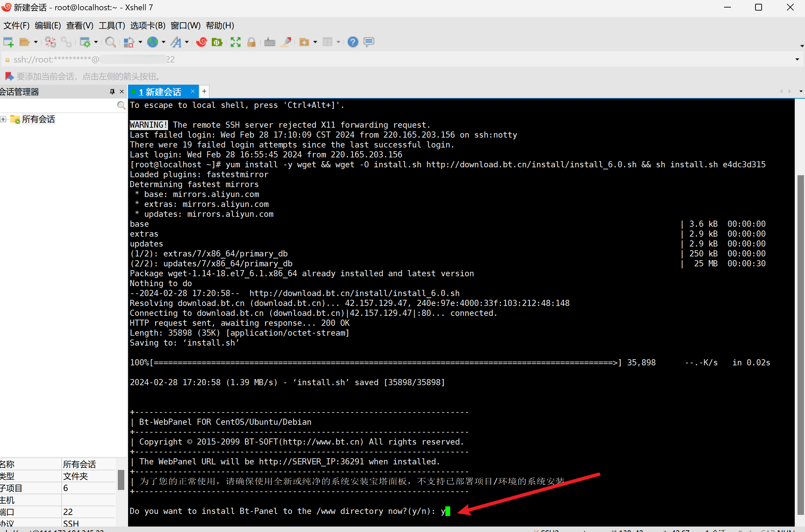Click the chat bubble feedback icon

coord(369,42)
